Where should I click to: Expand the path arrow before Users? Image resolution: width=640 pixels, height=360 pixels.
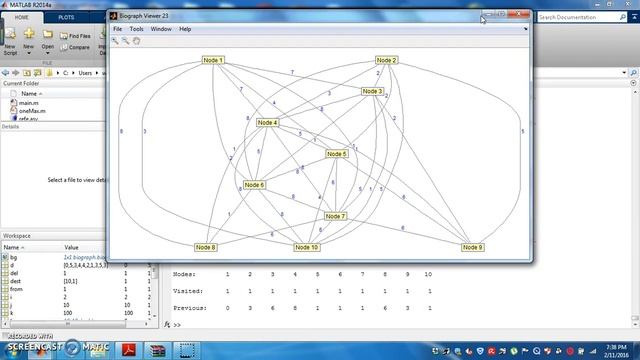click(73, 73)
